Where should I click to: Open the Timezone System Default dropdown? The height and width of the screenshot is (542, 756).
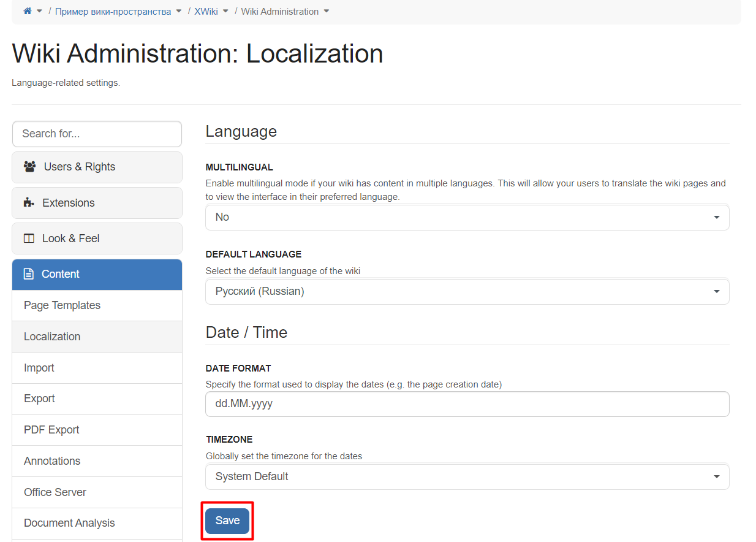(x=467, y=476)
